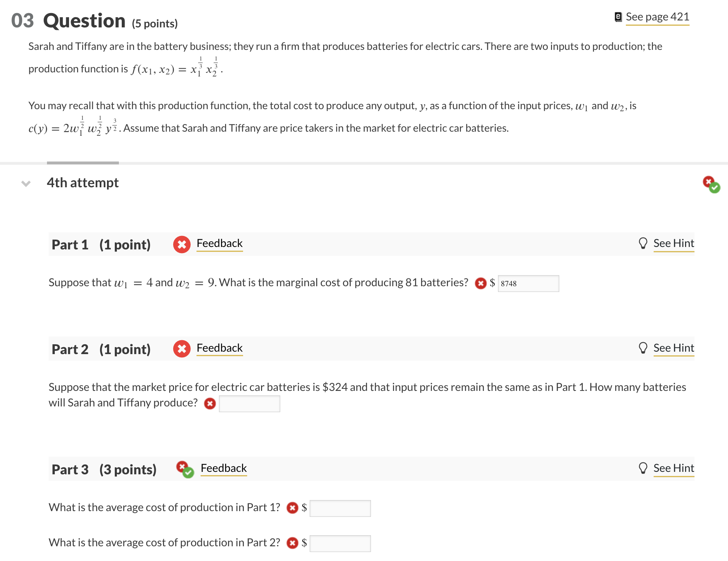Click the lightbulb icon for Part 1 hint
This screenshot has width=728, height=561.
643,242
